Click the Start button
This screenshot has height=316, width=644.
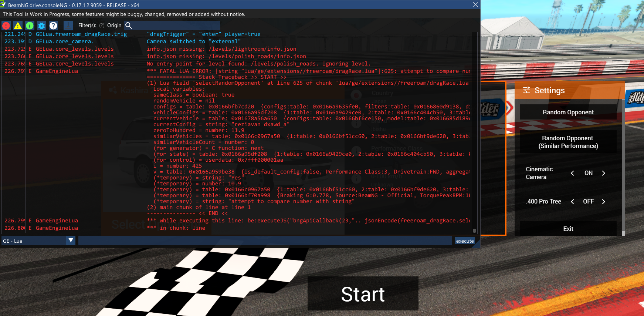pyautogui.click(x=363, y=294)
